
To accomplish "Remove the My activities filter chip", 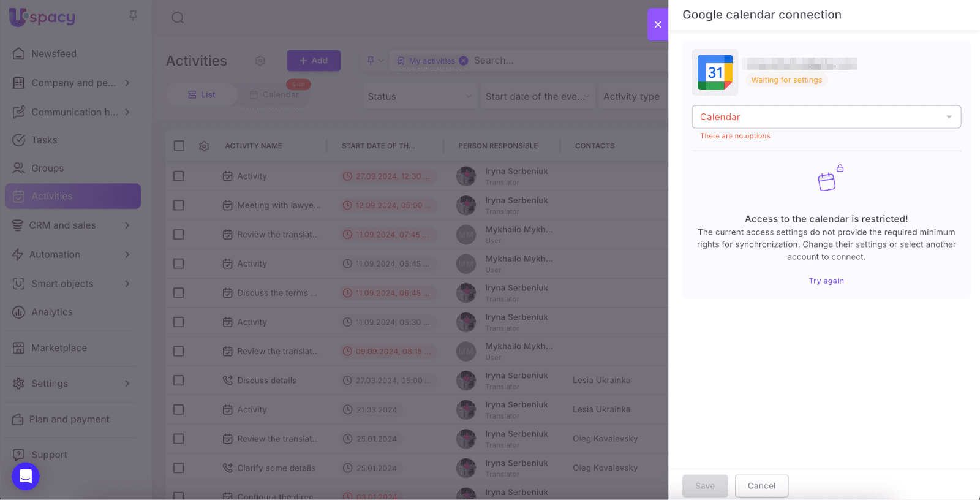I will [464, 61].
